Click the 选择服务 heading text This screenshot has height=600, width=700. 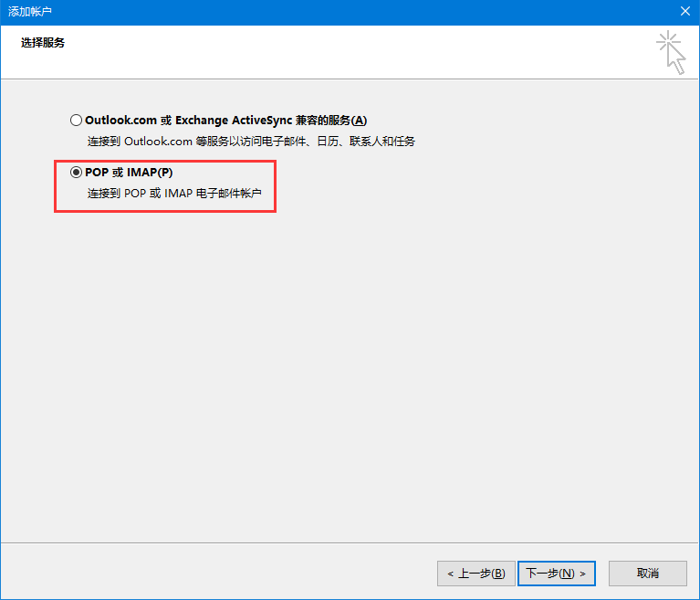tap(43, 42)
